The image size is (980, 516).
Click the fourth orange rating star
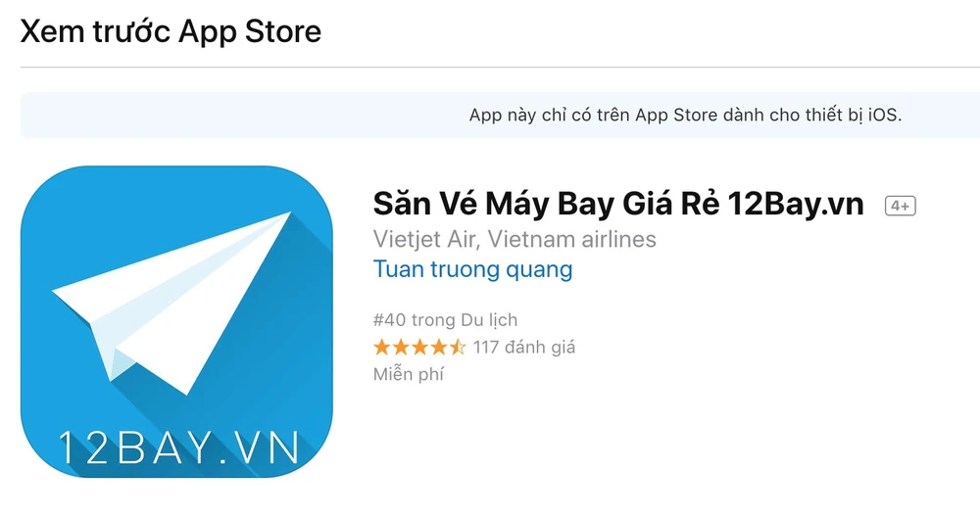coord(438,347)
